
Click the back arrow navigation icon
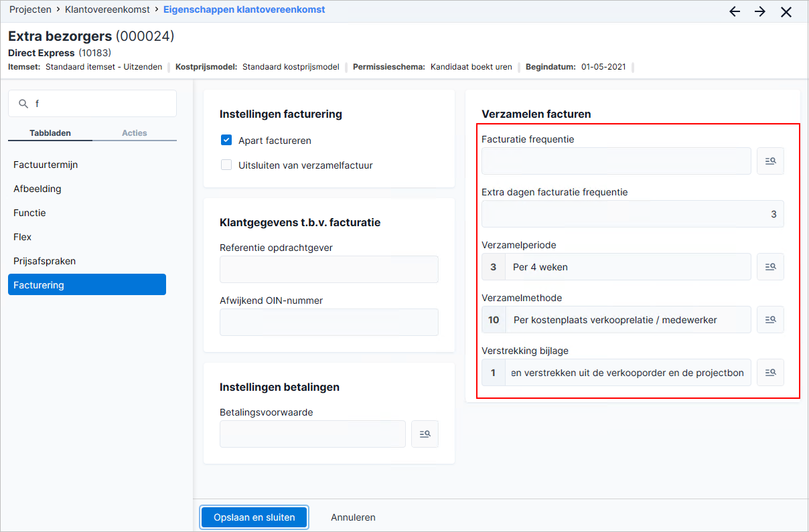pos(735,11)
